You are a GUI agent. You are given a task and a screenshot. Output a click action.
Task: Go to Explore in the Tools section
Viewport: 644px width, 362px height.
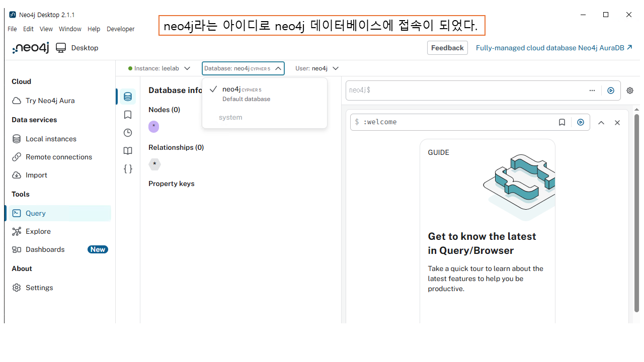tap(38, 231)
